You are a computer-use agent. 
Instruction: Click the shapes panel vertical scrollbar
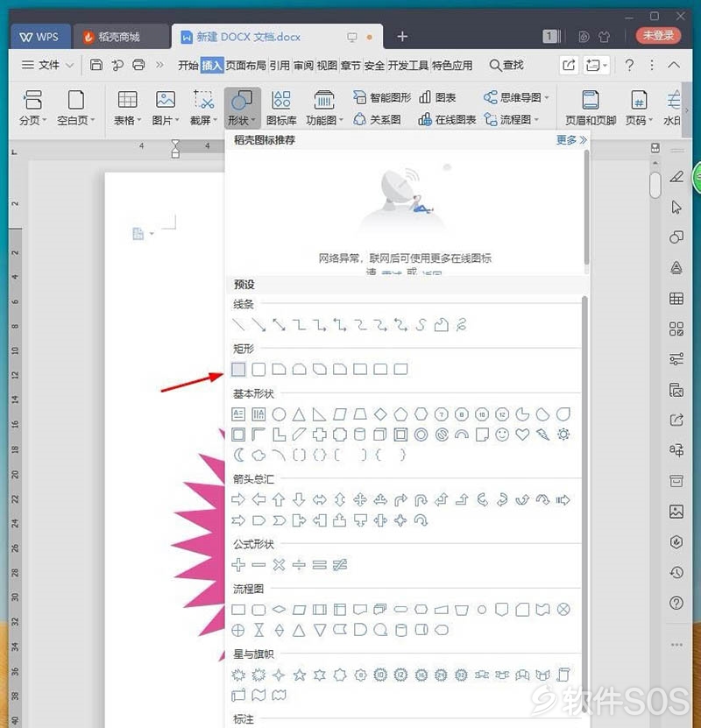[x=584, y=506]
